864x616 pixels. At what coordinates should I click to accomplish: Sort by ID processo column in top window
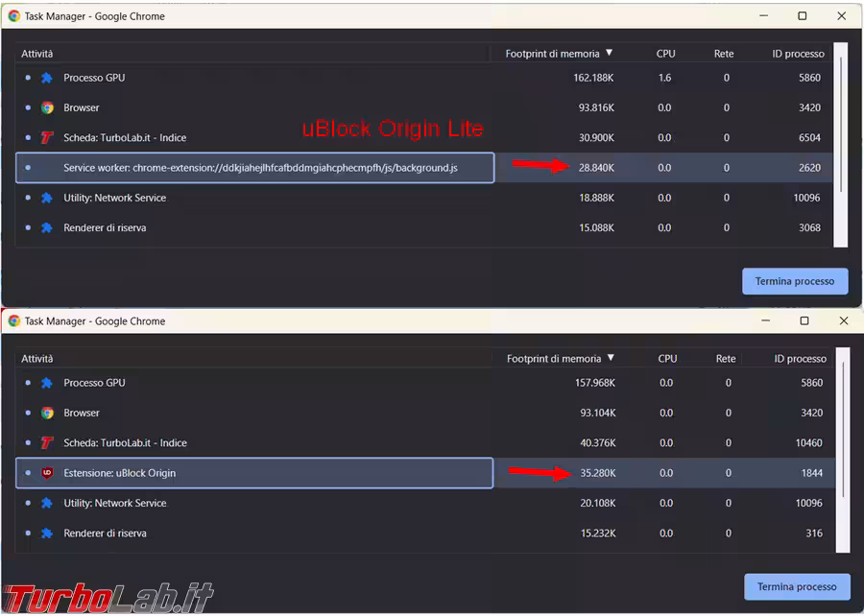(798, 54)
